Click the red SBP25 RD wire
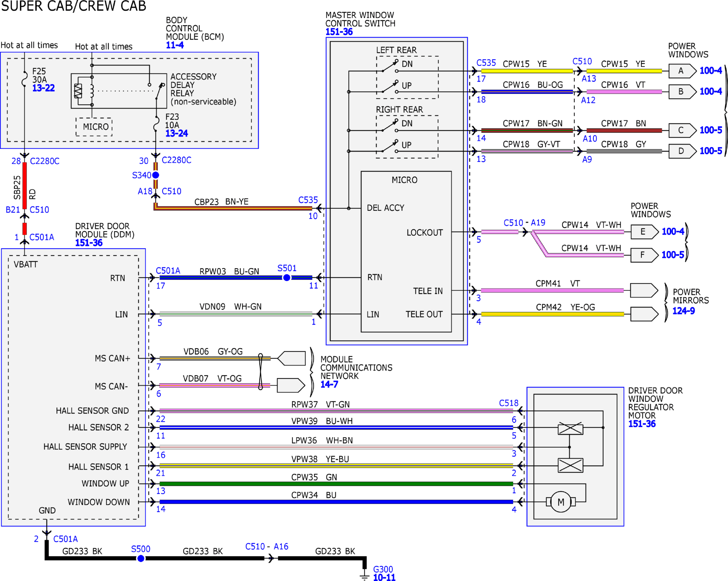Image resolution: width=728 pixels, height=581 pixels. (x=25, y=186)
